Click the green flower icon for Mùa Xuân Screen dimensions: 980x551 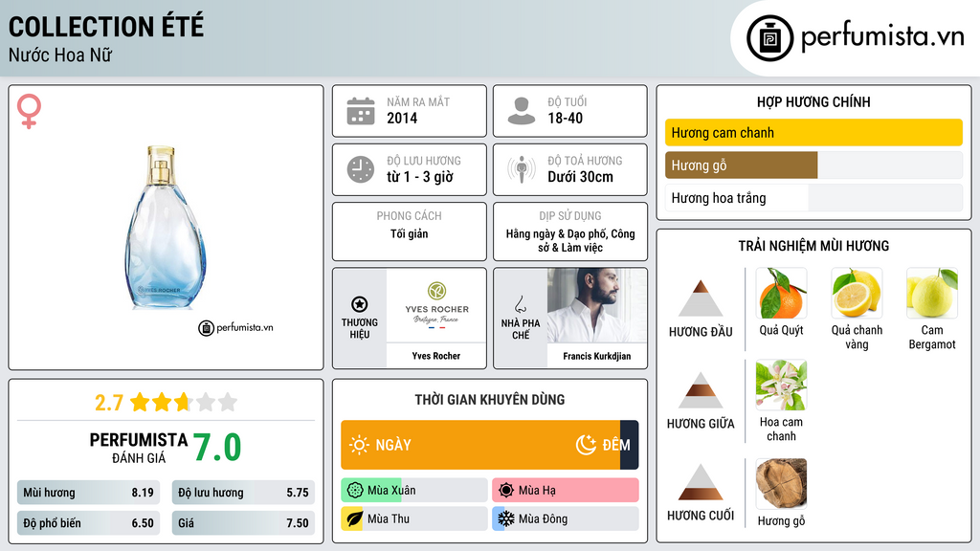point(355,491)
